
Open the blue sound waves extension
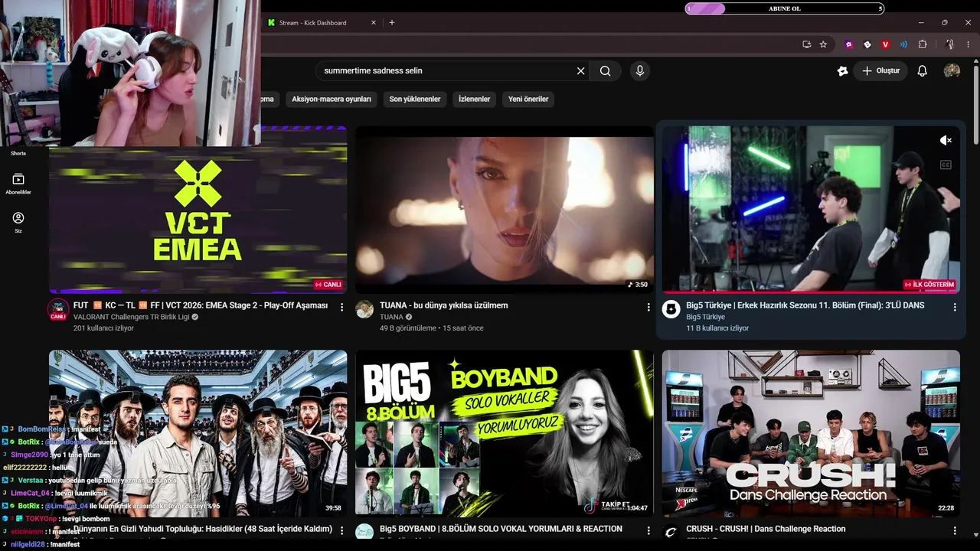point(903,44)
